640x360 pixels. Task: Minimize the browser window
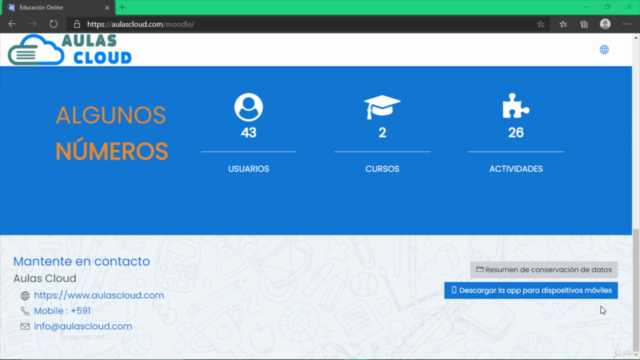point(586,7)
